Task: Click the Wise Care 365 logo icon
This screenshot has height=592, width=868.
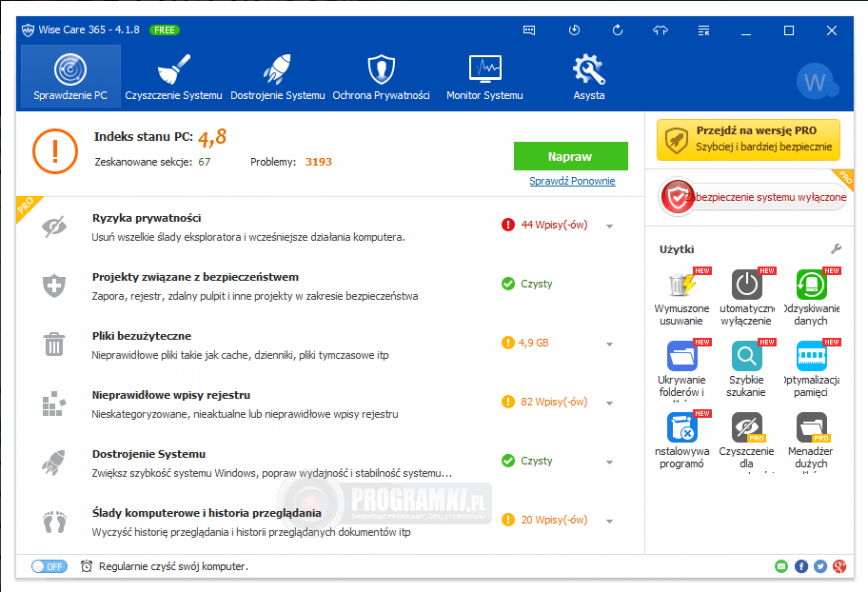Action: [28, 30]
